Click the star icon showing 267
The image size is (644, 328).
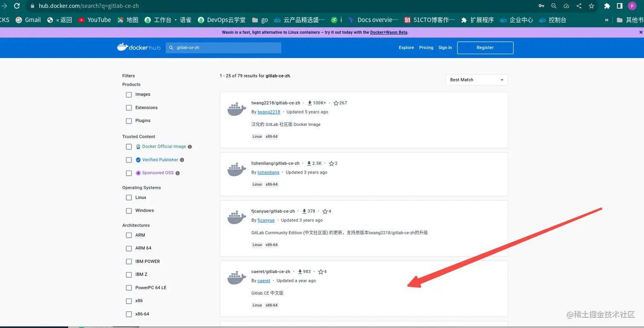[x=336, y=103]
